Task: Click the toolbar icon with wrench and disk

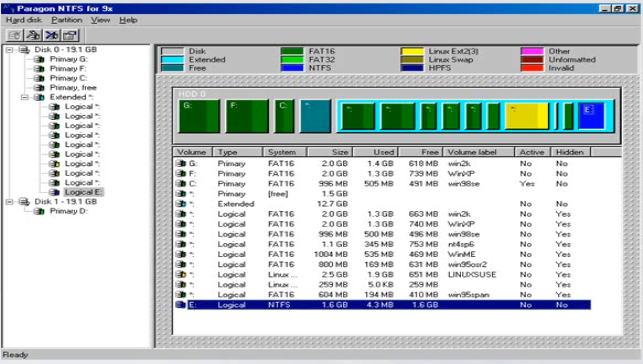Action: (x=33, y=35)
